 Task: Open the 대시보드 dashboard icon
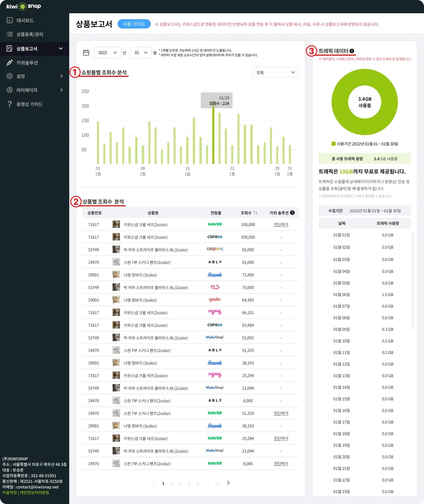click(x=10, y=20)
